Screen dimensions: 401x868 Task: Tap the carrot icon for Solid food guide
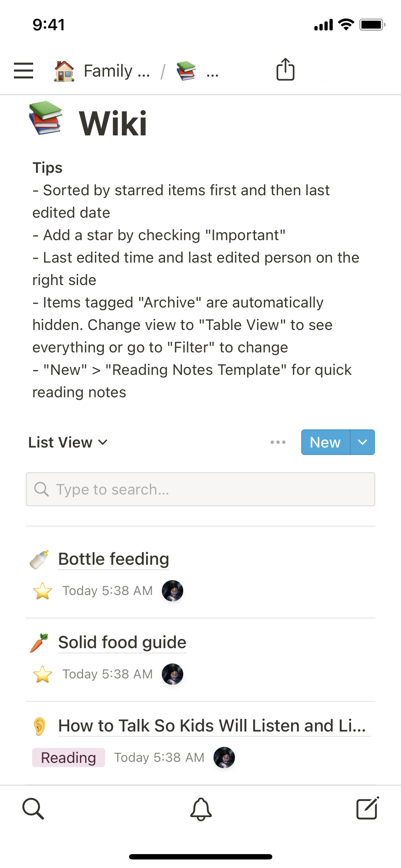point(40,643)
